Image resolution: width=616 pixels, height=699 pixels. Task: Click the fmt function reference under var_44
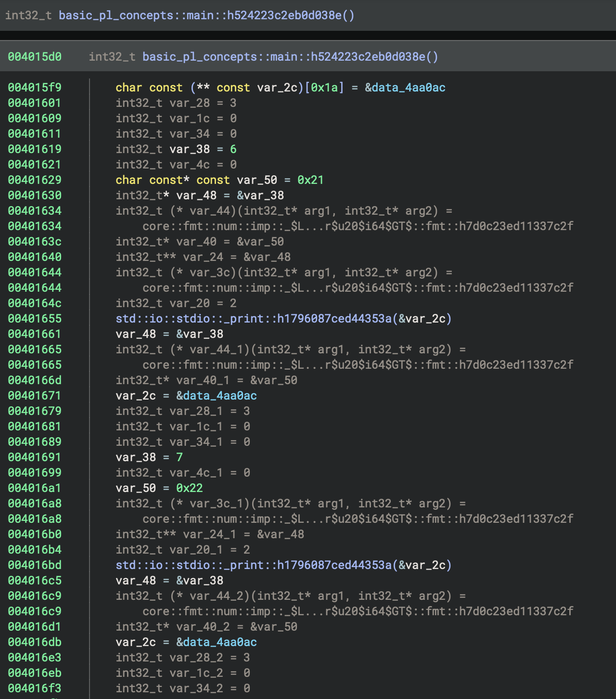click(x=358, y=226)
